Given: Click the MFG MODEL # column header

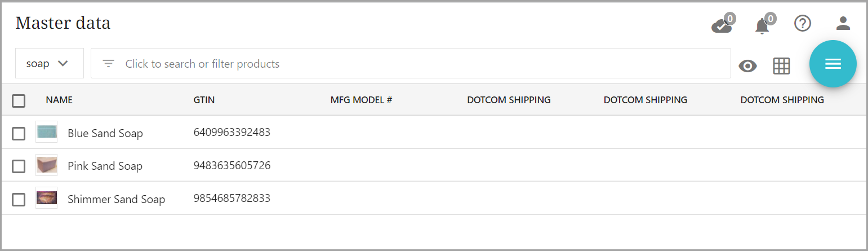Looking at the screenshot, I should coord(361,100).
